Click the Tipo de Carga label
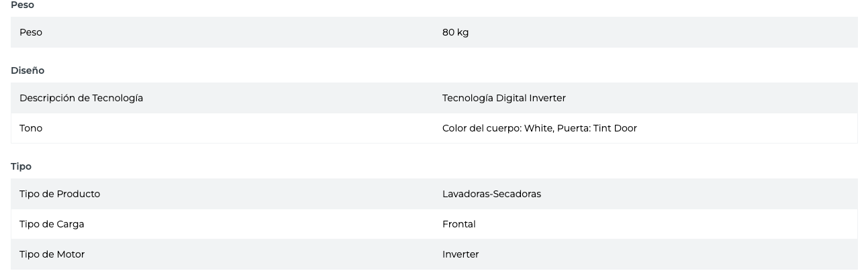 pyautogui.click(x=52, y=224)
